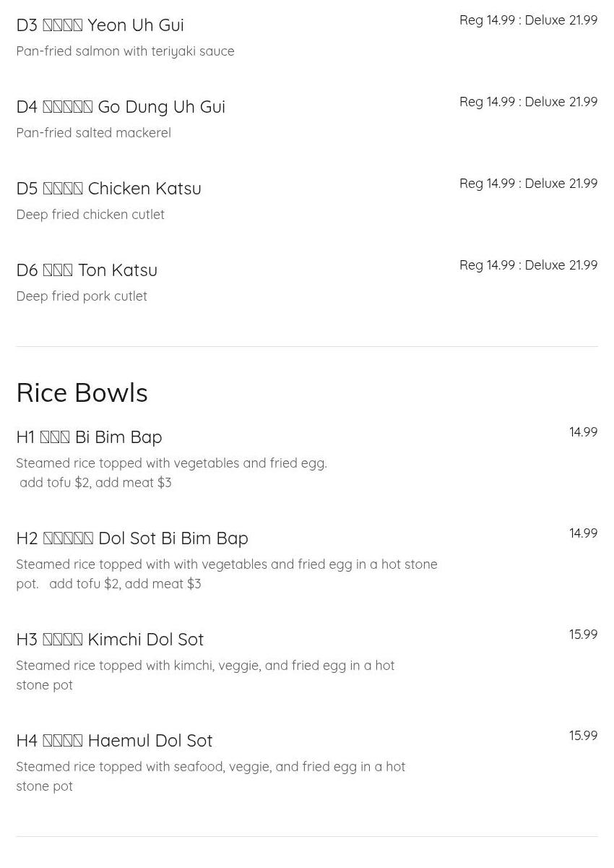Click the deep fried pork cutlet description

click(82, 296)
